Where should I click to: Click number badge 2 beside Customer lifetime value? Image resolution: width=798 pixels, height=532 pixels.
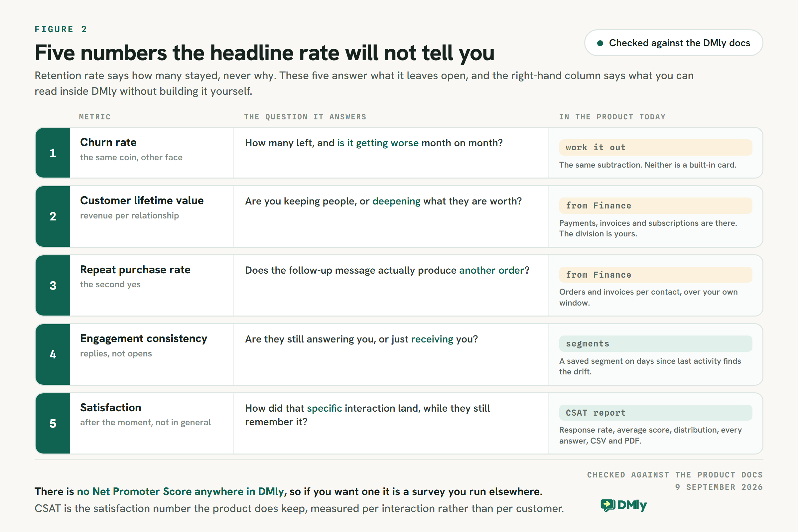[53, 216]
